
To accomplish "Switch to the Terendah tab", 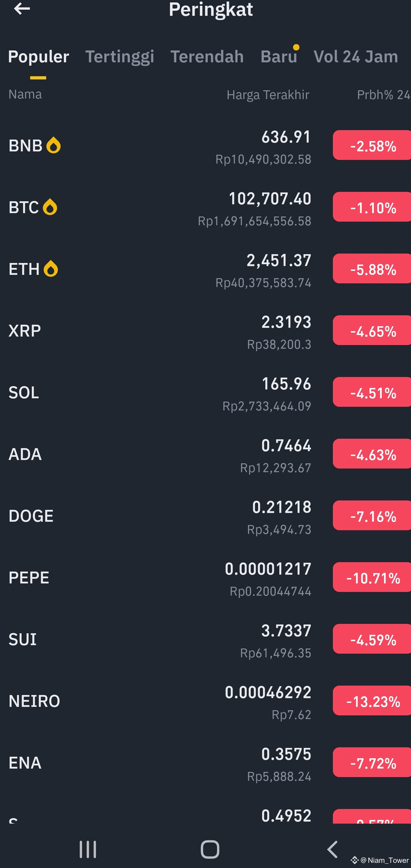I will click(207, 56).
